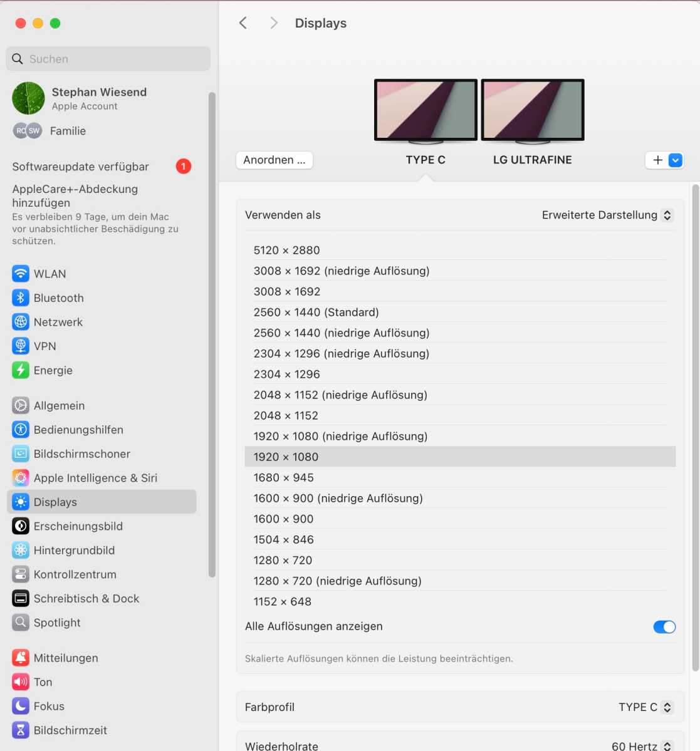700x751 pixels.
Task: Click the Apple Intelligence & Siri icon
Action: pos(21,478)
